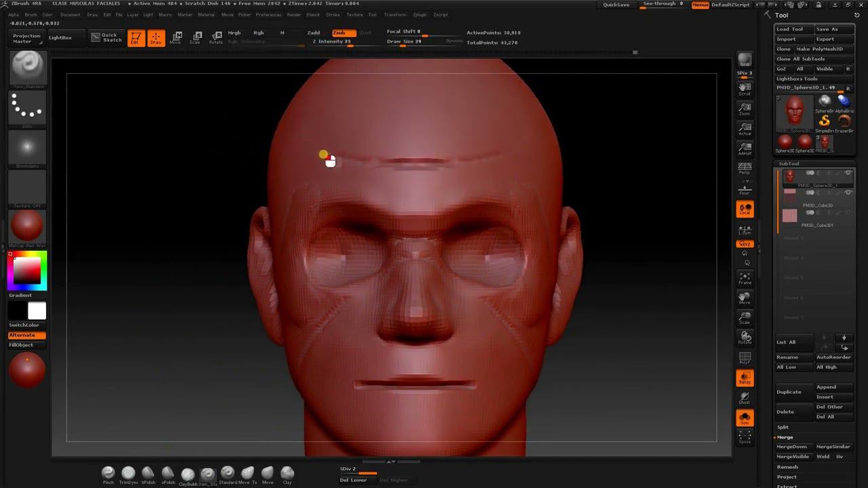Screen dimensions: 868x488
Task: Turn off Solo mode
Action: [x=745, y=418]
